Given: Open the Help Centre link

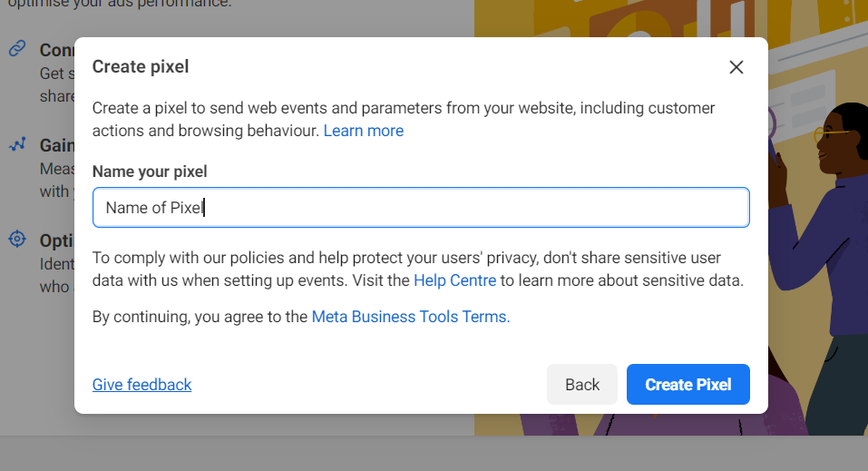Looking at the screenshot, I should click(x=455, y=280).
